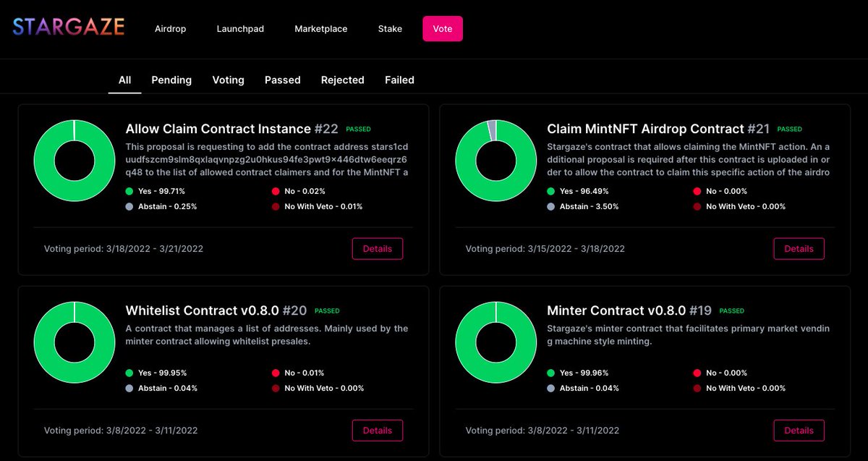Open the Airdrop page
Screen dimensions: 868x461
pyautogui.click(x=171, y=29)
